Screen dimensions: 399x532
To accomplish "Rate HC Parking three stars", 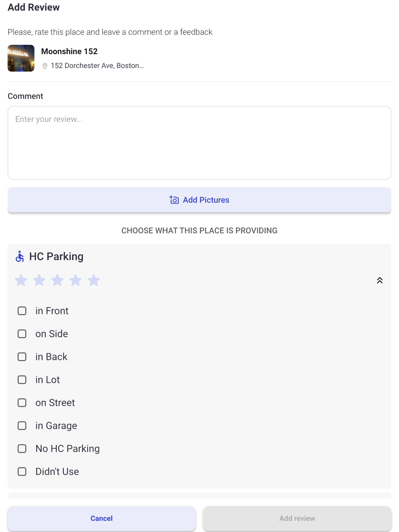I will click(57, 280).
